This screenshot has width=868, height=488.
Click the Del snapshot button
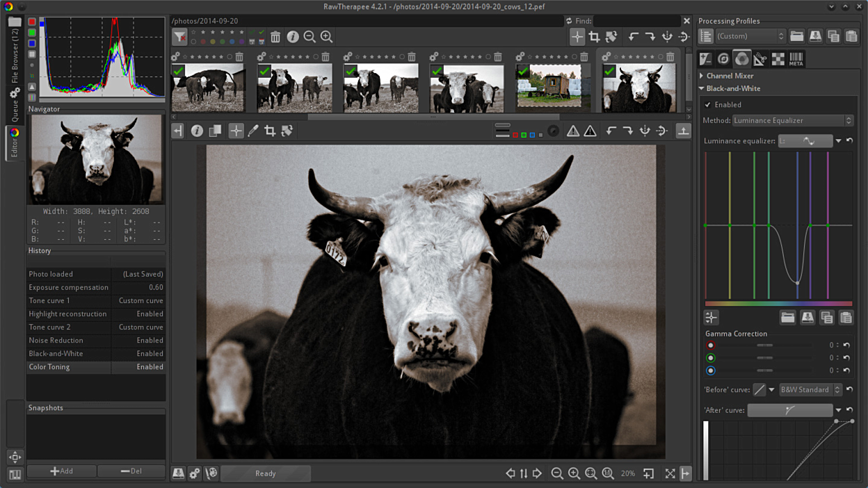click(131, 471)
